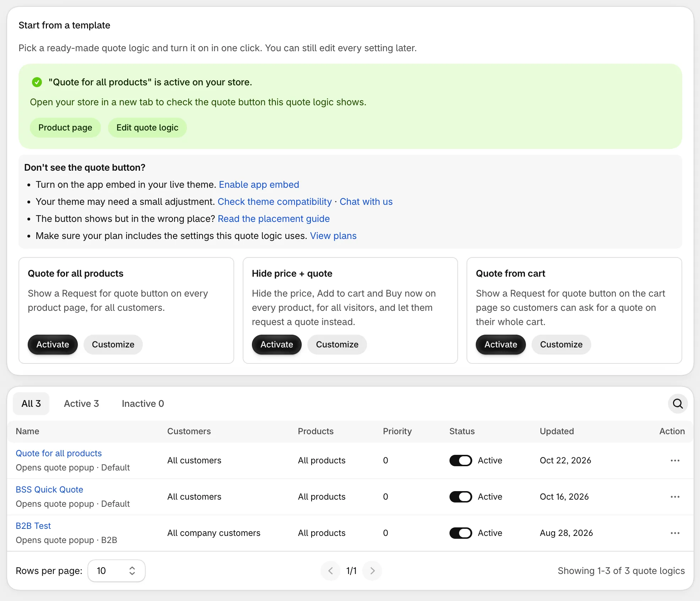Activate the Hide price + quote template

(x=276, y=345)
